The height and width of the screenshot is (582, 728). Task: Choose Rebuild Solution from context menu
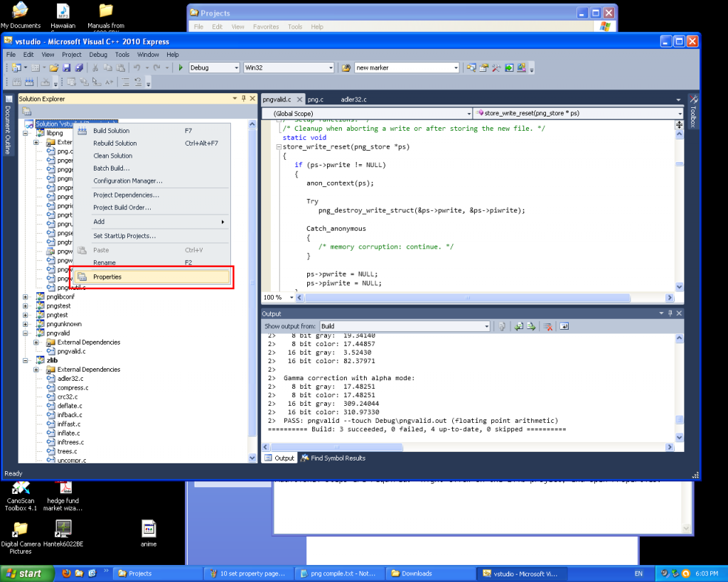153,144
